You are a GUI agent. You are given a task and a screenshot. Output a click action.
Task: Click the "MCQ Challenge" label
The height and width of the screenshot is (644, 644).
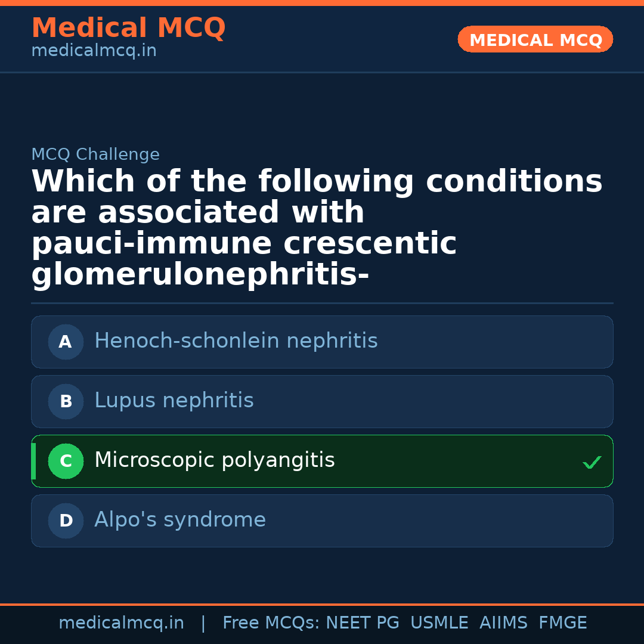95,154
